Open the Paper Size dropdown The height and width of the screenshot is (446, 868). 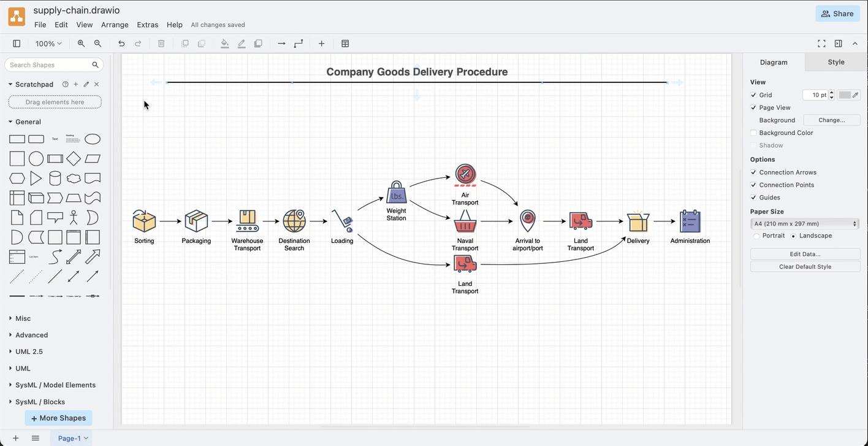(x=805, y=223)
